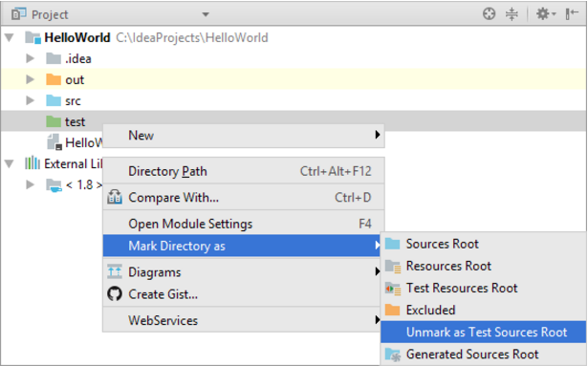This screenshot has width=588, height=366.
Task: Click the collapse all icon
Action: 512,14
